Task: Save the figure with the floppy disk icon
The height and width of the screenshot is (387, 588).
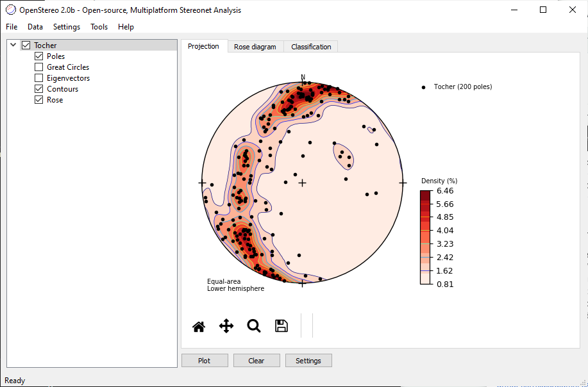Action: tap(281, 326)
